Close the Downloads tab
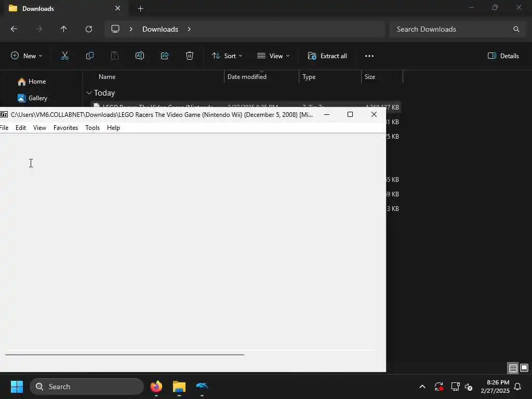Viewport: 532px width, 399px height. (x=118, y=8)
